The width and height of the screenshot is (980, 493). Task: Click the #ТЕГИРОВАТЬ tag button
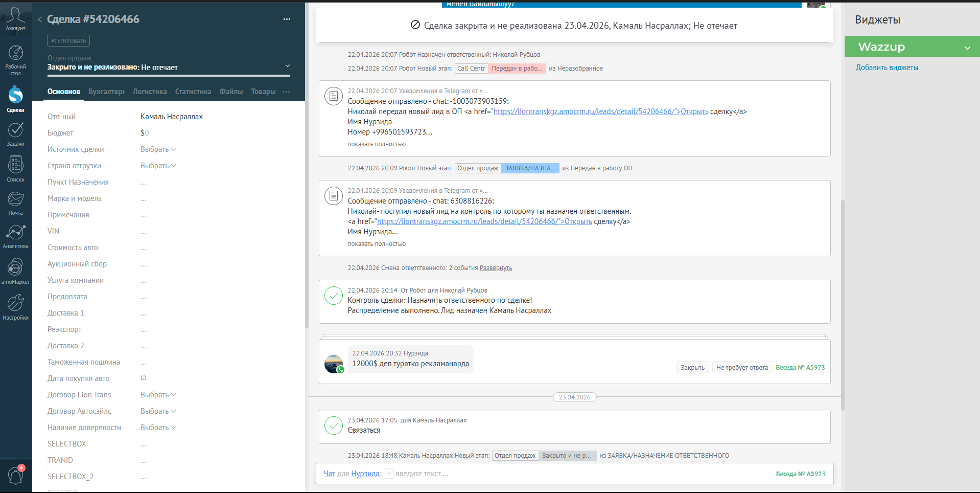(x=68, y=41)
